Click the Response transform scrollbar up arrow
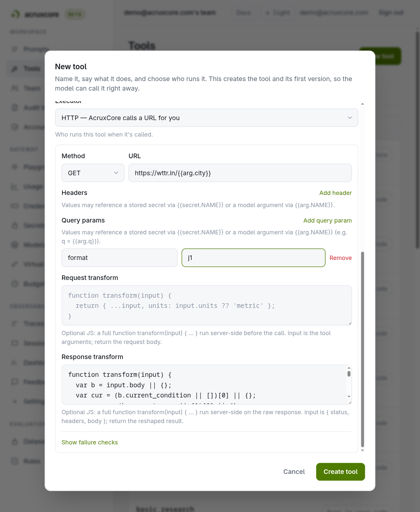420x512 pixels. (x=349, y=368)
